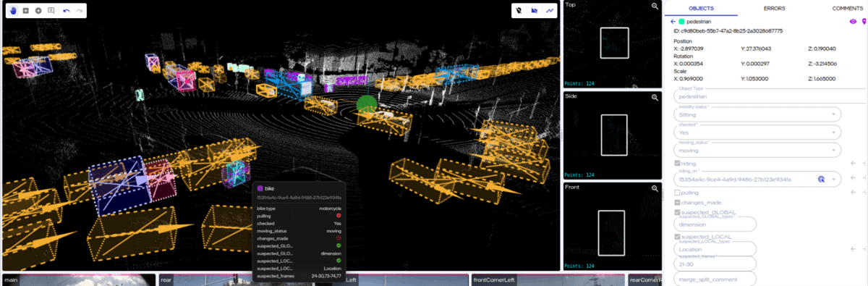868x286 pixels.
Task: Open the checked Yes dropdown
Action: click(x=757, y=133)
